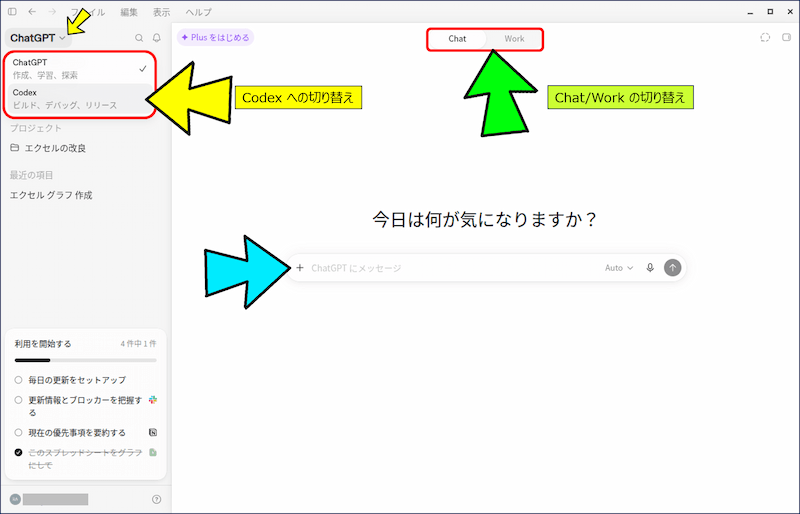Open the ファイル menu
This screenshot has height=514, width=800.
pyautogui.click(x=88, y=12)
